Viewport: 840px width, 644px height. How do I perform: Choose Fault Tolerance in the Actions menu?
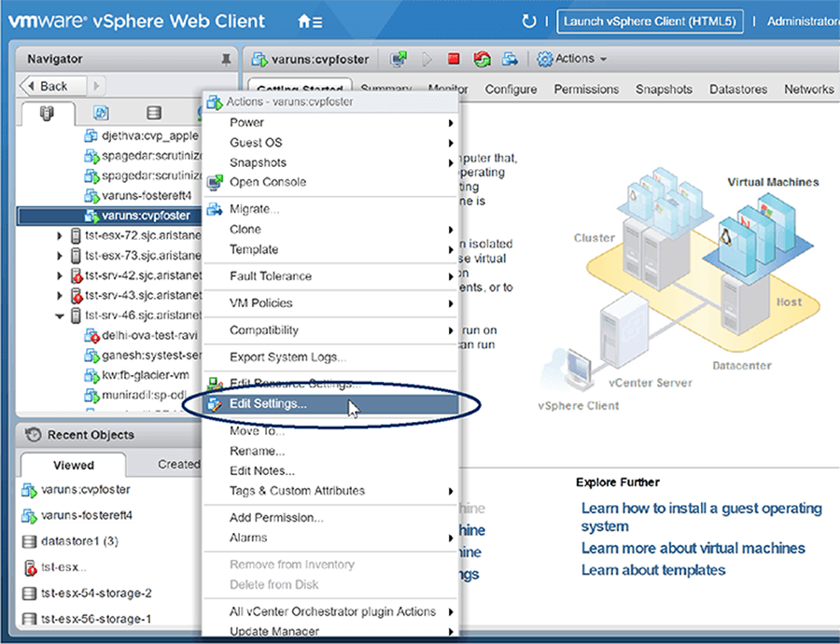coord(330,276)
